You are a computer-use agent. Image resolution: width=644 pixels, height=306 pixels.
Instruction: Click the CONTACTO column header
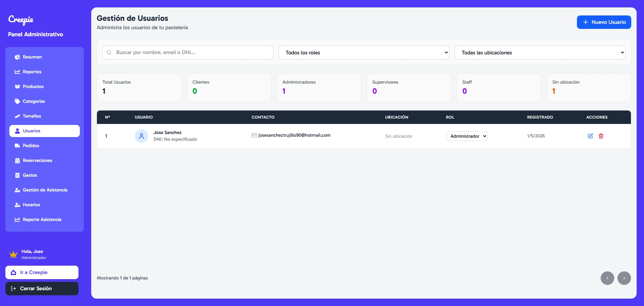click(263, 117)
